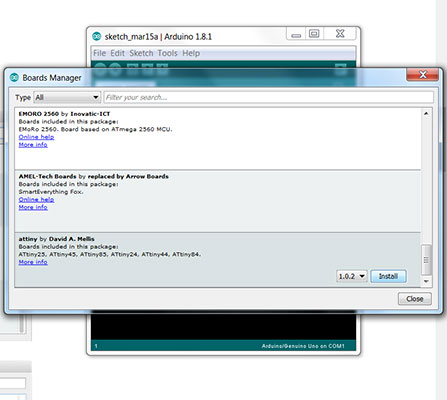Open More info link for attiny package
Viewport: 447px width, 400px height.
click(x=33, y=262)
